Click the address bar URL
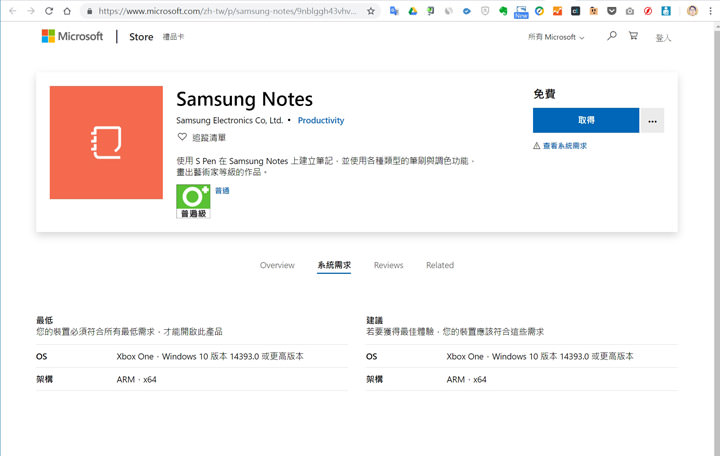720x456 pixels. click(227, 11)
